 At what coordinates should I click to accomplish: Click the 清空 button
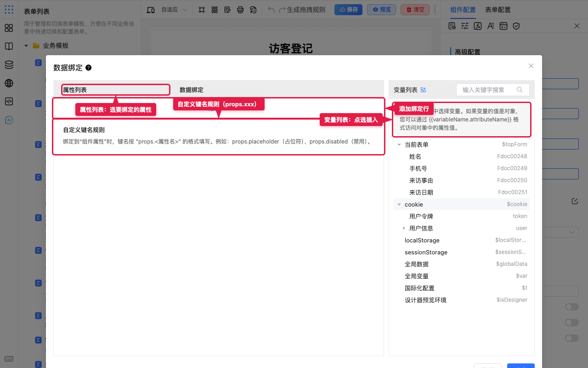click(x=415, y=10)
